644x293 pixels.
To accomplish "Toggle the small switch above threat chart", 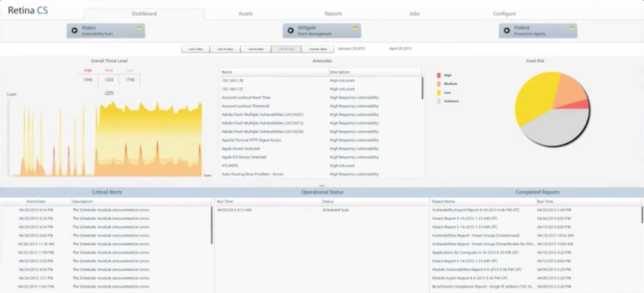I will [109, 93].
